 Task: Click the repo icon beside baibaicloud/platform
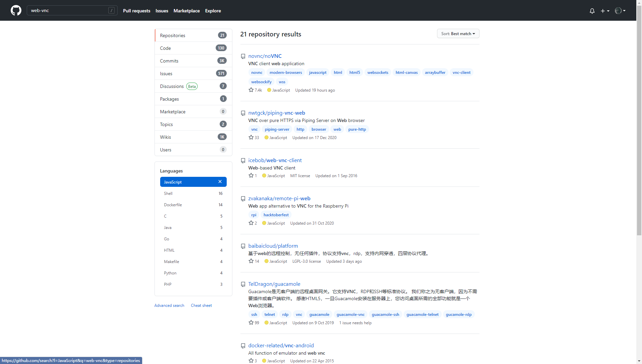pos(243,246)
